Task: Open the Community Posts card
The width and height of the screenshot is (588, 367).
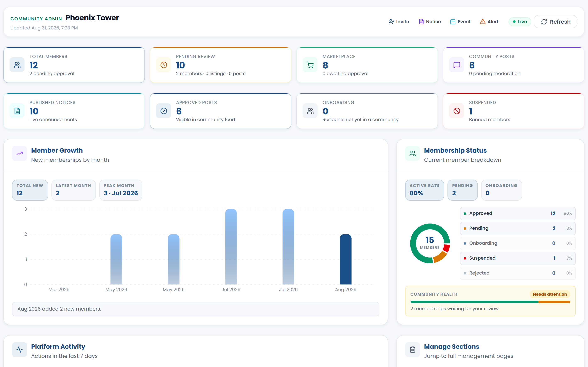Action: click(514, 65)
